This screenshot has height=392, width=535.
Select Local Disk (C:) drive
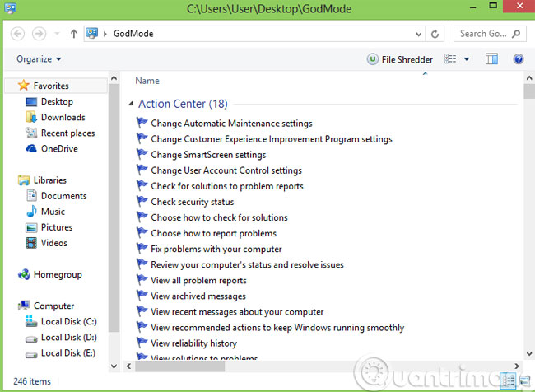68,321
